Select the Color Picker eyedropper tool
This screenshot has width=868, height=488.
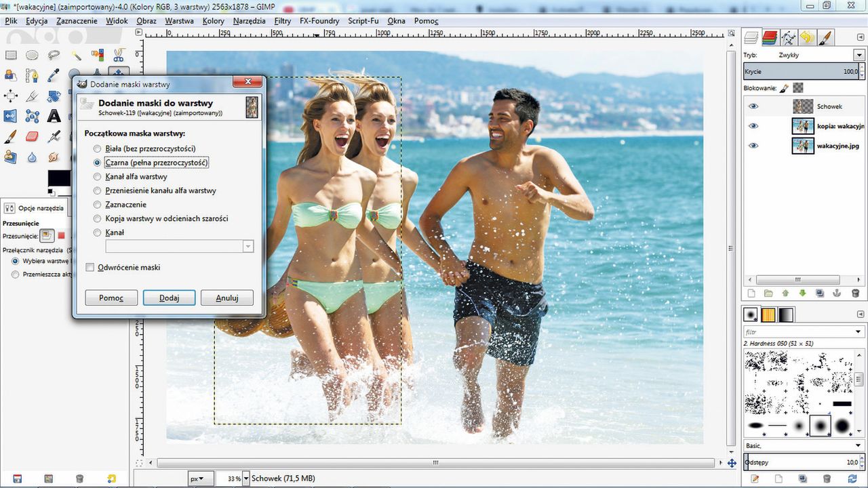(x=54, y=75)
